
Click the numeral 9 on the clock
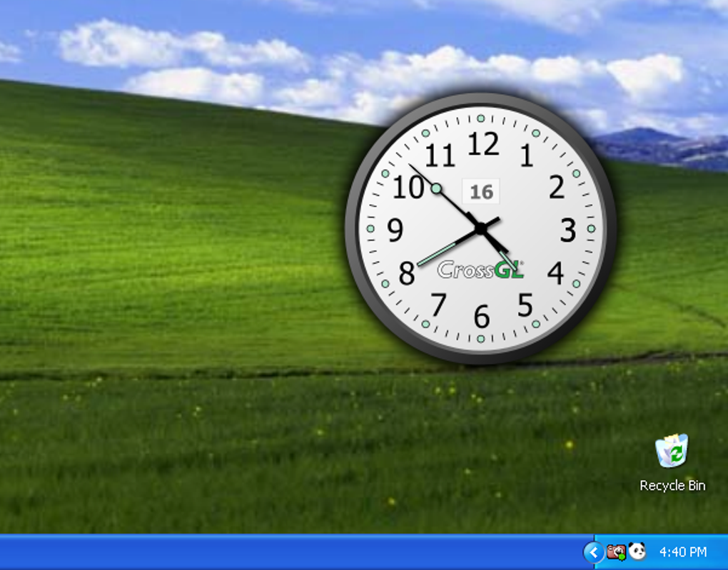(395, 230)
